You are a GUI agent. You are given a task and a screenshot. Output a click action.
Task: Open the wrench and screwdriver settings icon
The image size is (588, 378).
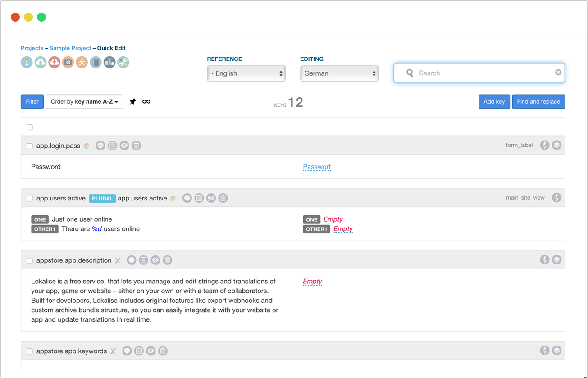(123, 62)
